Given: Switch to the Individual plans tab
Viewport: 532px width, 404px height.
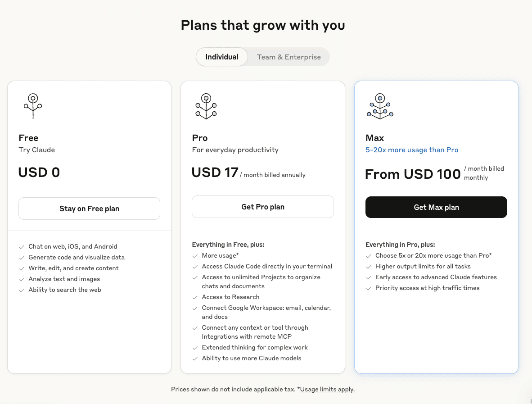Looking at the screenshot, I should (222, 57).
